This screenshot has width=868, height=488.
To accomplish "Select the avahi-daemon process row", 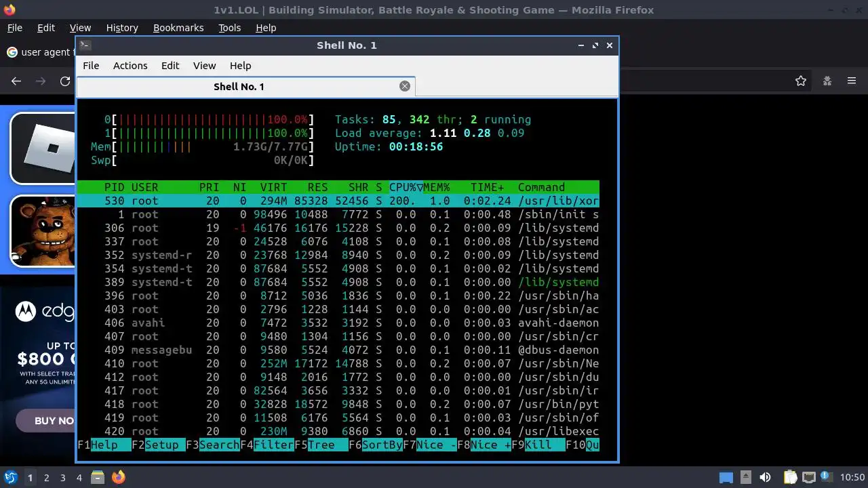I will [338, 323].
